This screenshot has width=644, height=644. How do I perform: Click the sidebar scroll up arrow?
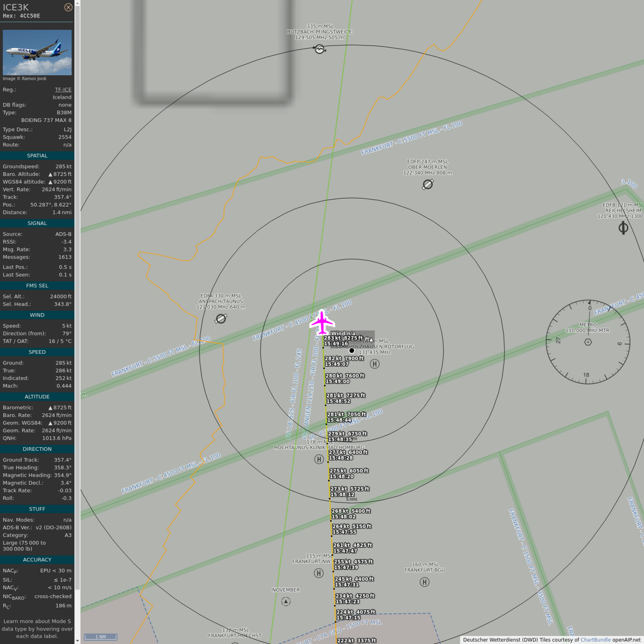pyautogui.click(x=77, y=3)
